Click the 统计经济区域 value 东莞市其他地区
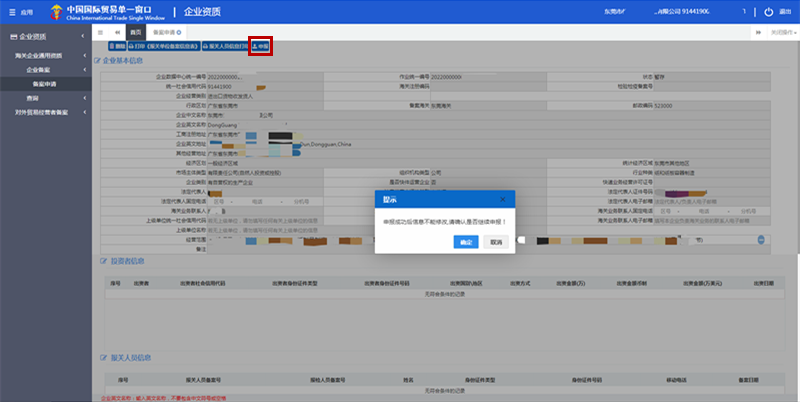This screenshot has width=800, height=402. (672, 163)
